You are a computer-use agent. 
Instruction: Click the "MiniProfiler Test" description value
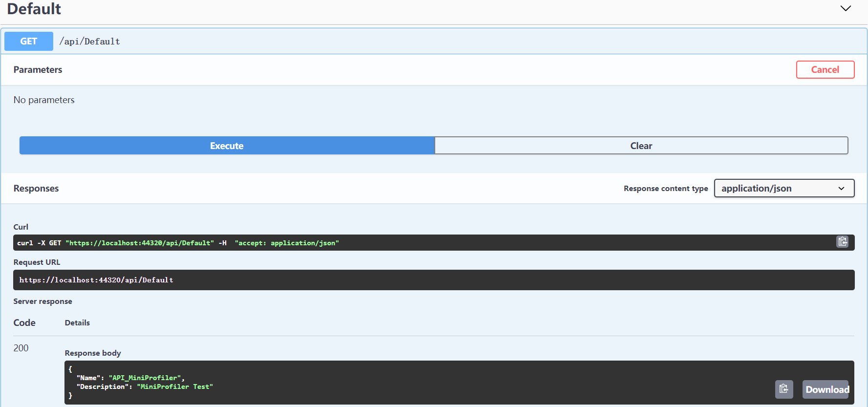click(175, 386)
